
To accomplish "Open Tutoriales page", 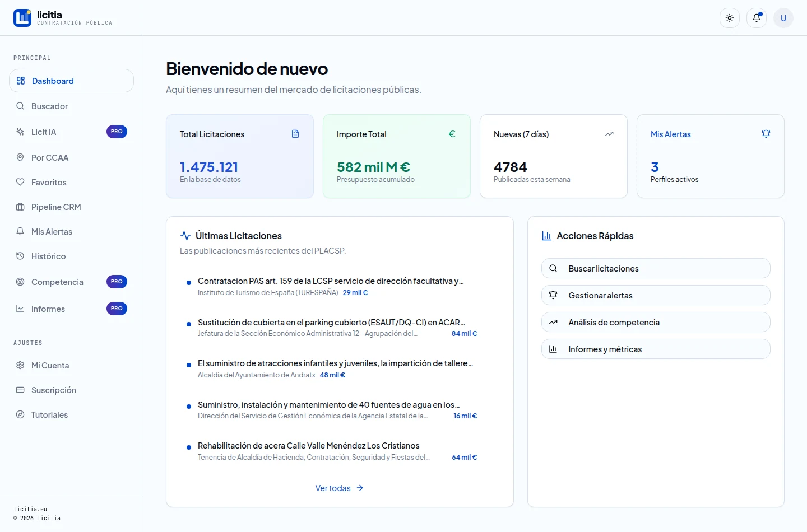I will pos(71,414).
